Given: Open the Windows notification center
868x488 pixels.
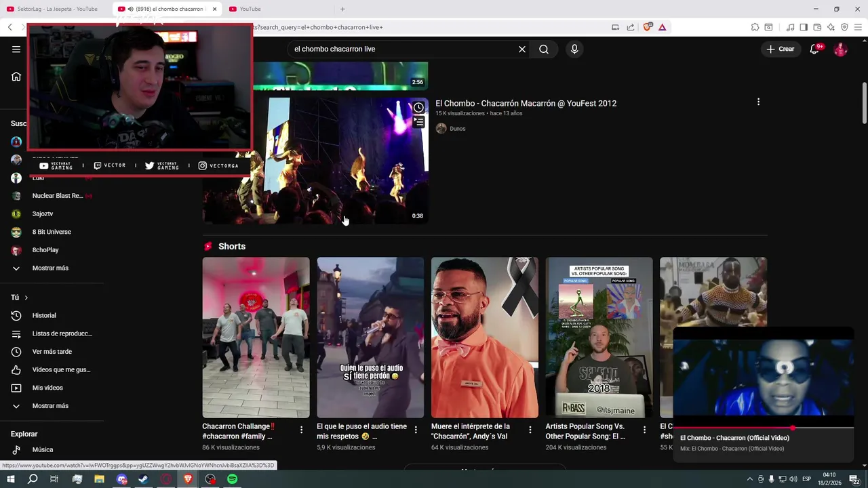Looking at the screenshot, I should pos(854,479).
